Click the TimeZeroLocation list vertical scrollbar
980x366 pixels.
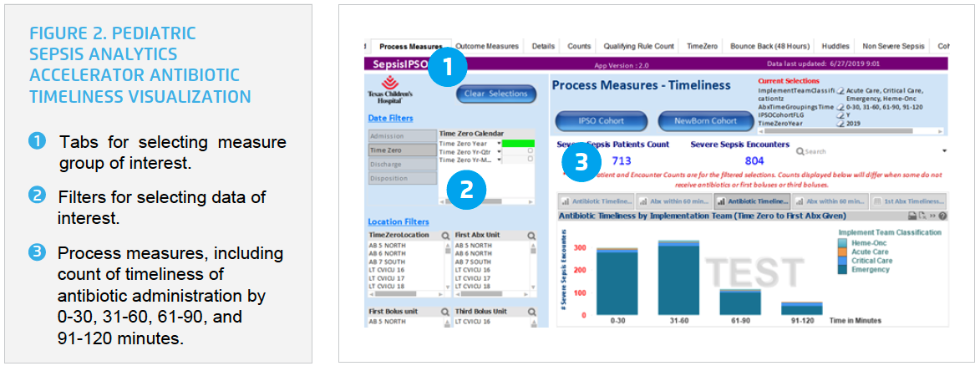point(446,266)
